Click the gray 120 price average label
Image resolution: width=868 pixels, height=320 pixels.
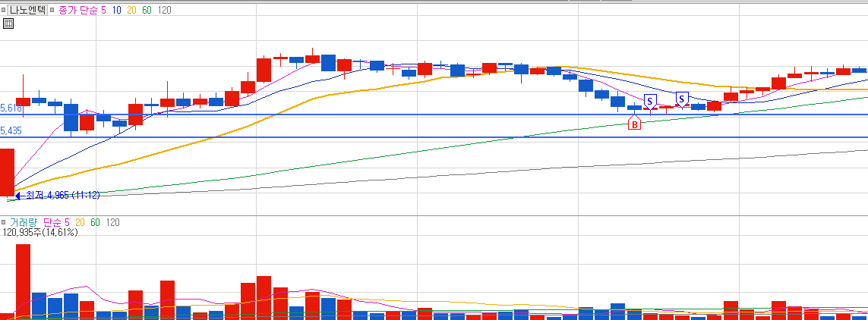pyautogui.click(x=164, y=10)
